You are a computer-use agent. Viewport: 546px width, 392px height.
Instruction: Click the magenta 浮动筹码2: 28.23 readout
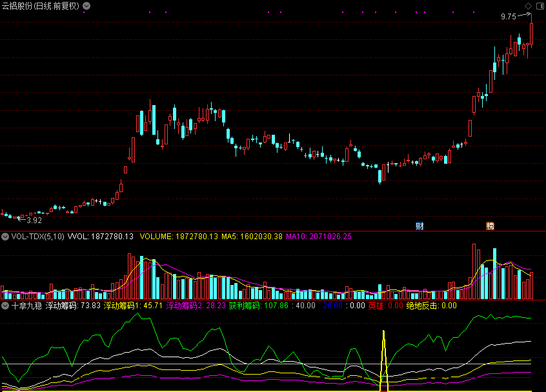tap(196, 306)
